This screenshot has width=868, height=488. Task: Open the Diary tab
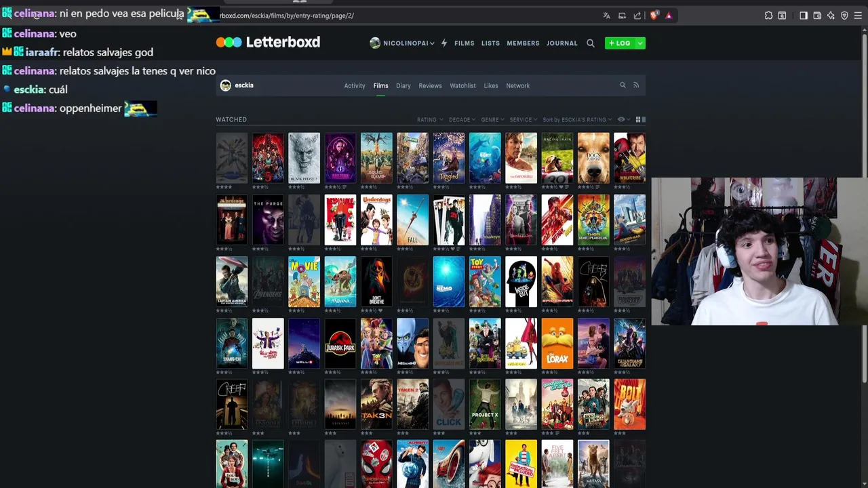click(403, 85)
